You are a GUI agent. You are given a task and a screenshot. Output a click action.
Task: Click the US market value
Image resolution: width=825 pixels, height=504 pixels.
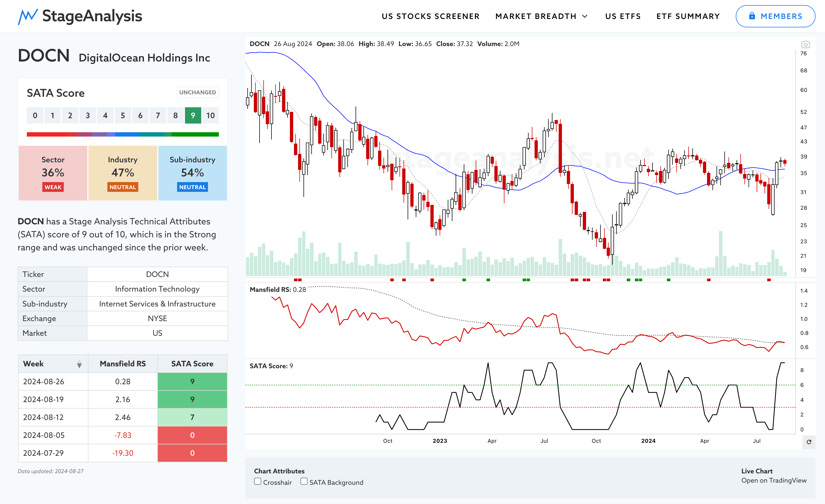point(157,333)
